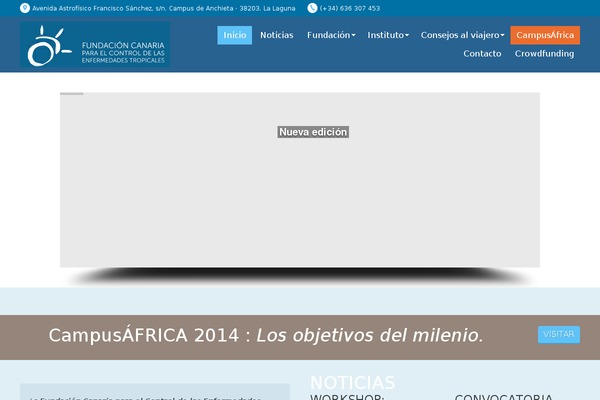Click the address text Avenida Astrofísico Francisco Sánchez

(164, 8)
